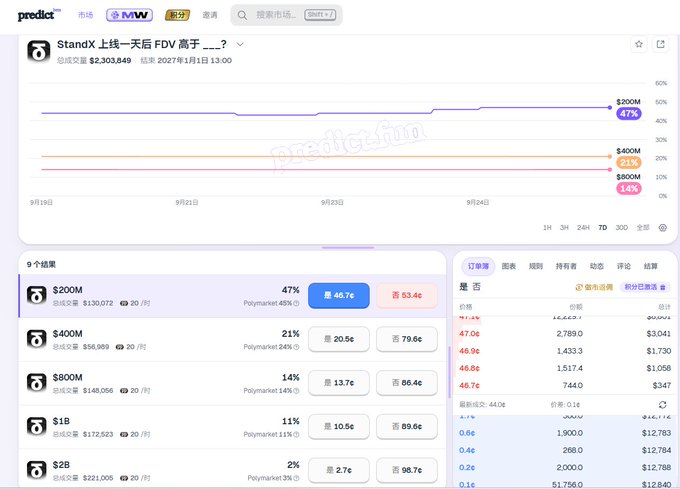Viewport: 680px width, 489px height.
Task: Select the 3H chart range
Action: coord(564,228)
